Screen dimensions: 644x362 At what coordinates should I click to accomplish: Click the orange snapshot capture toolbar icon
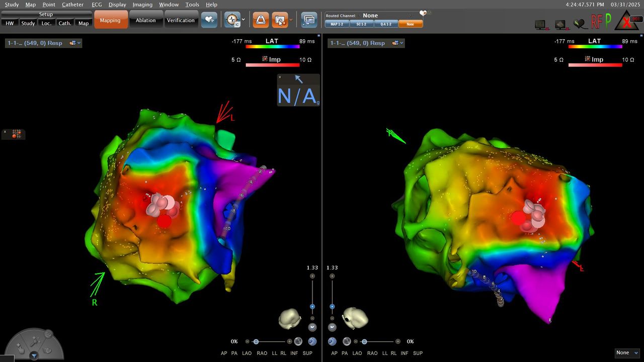point(280,20)
